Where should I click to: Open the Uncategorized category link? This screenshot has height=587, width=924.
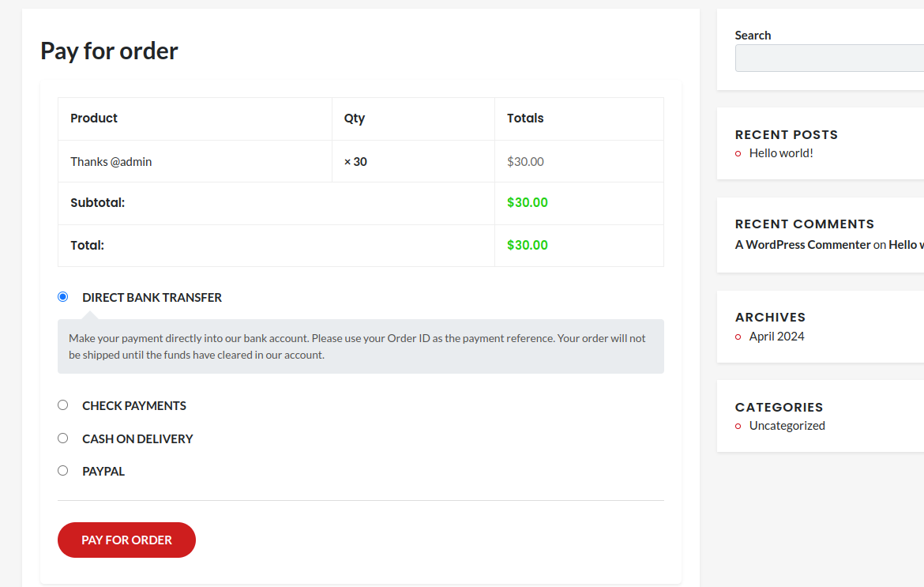787,426
